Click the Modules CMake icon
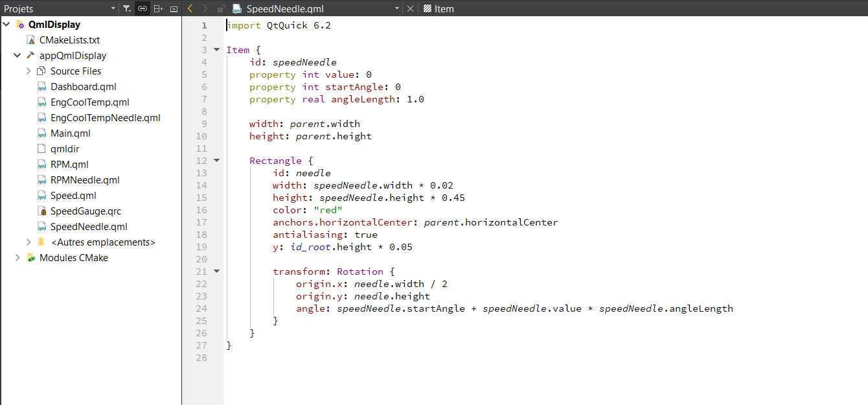Screen dimensions: 868x405 coord(30,258)
